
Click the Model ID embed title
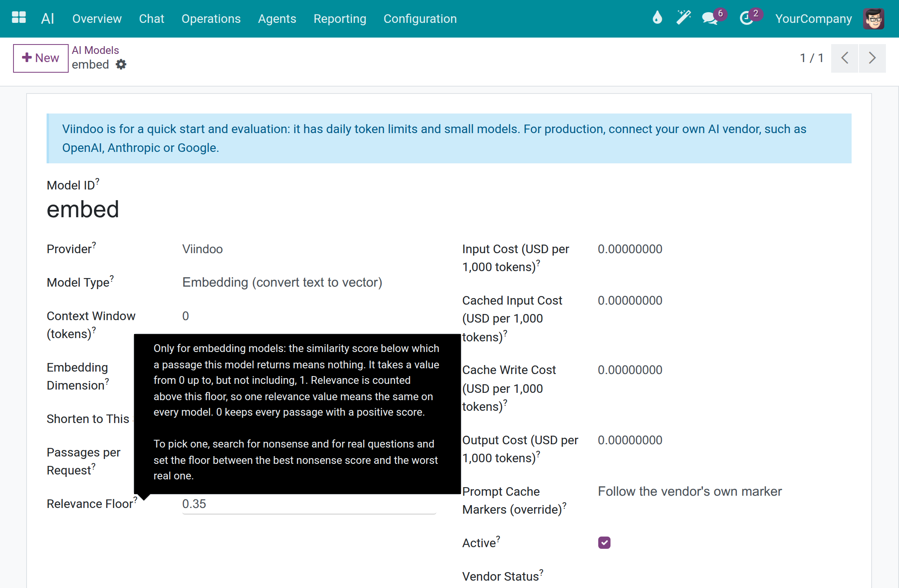click(83, 209)
